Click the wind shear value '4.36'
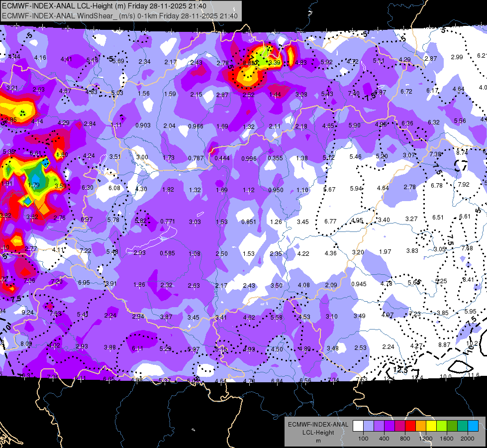The image size is (487, 448). [330, 253]
